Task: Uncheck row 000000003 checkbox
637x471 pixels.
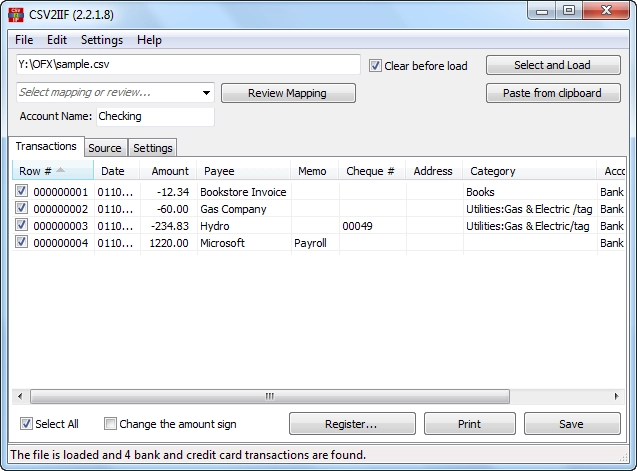Action: pos(21,225)
